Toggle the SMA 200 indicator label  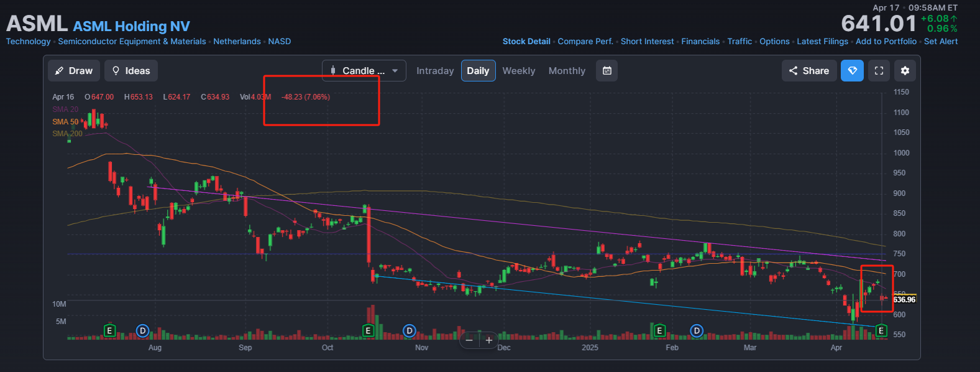pyautogui.click(x=67, y=134)
